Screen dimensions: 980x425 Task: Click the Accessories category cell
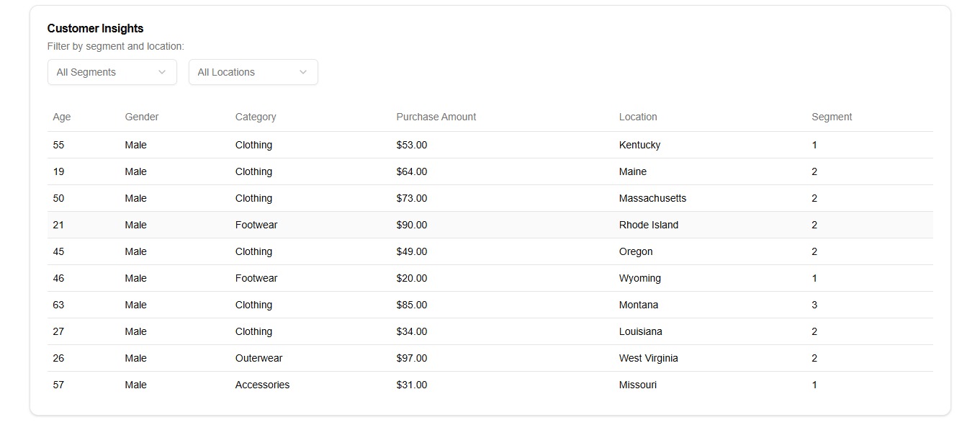[262, 385]
